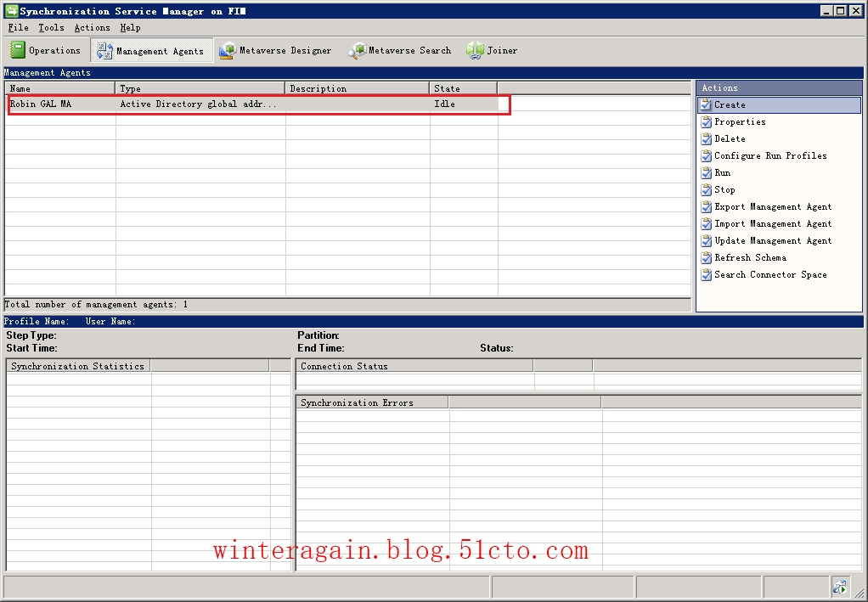Open the File menu
868x602 pixels.
tap(19, 28)
